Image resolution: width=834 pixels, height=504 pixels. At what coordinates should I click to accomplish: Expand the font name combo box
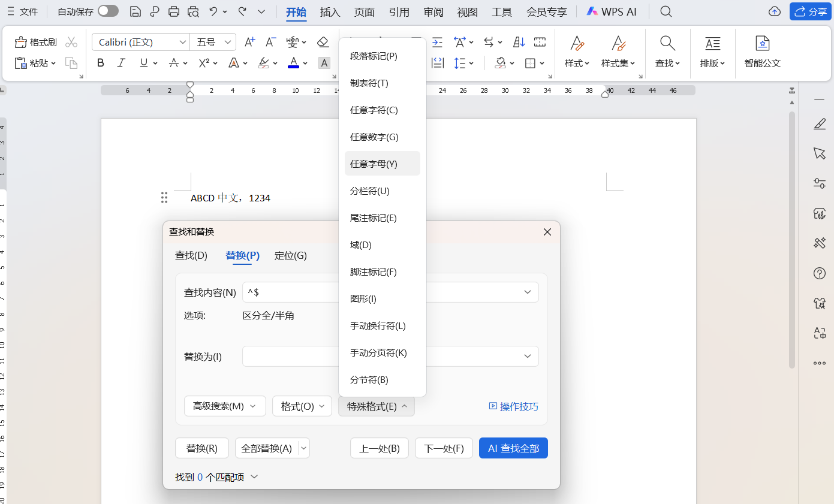tap(184, 41)
